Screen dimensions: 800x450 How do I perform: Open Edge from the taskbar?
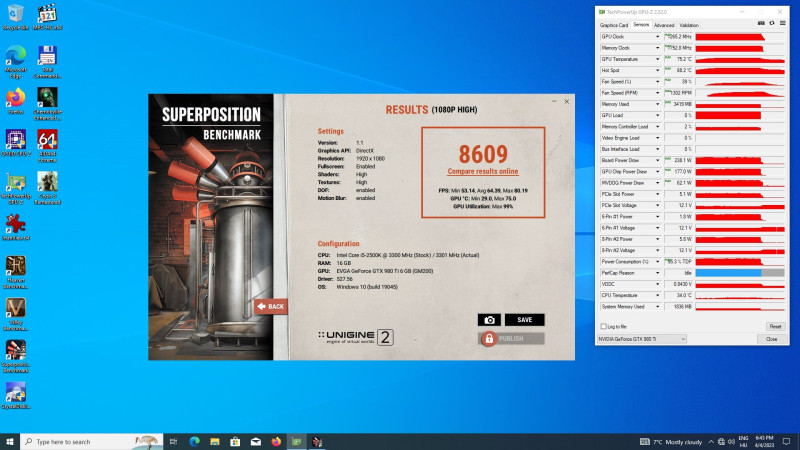click(x=194, y=441)
